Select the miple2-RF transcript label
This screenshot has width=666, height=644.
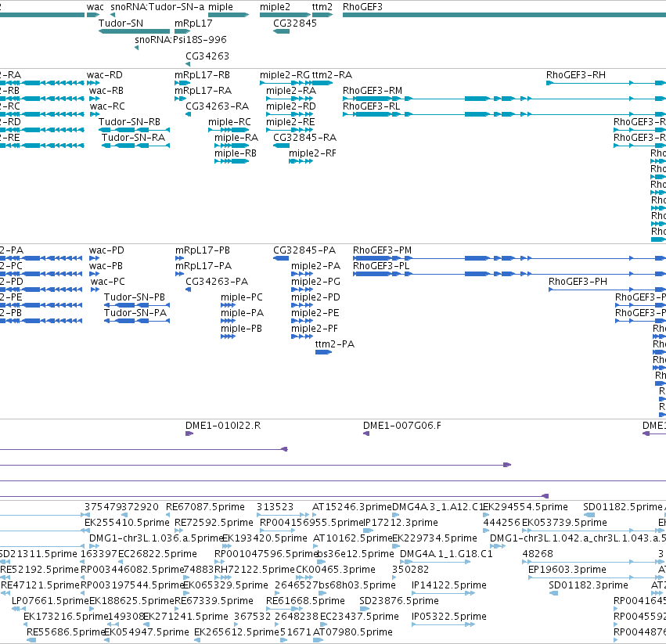tap(312, 153)
